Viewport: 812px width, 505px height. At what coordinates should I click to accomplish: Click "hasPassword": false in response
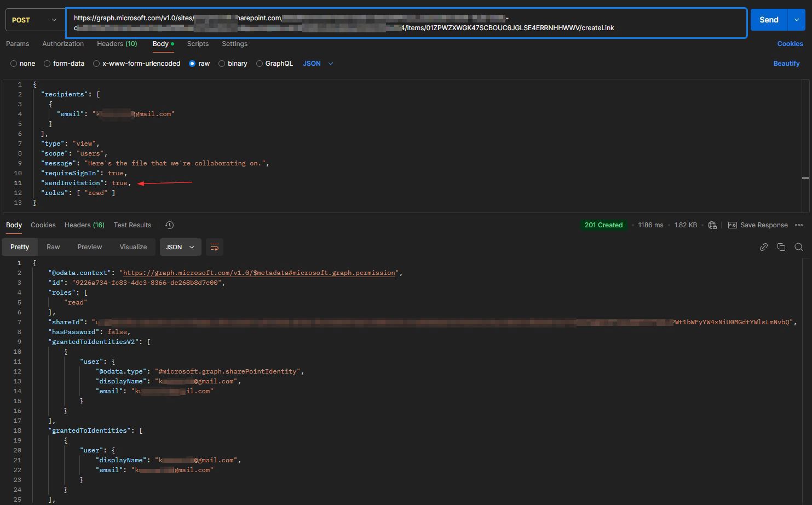(x=90, y=332)
